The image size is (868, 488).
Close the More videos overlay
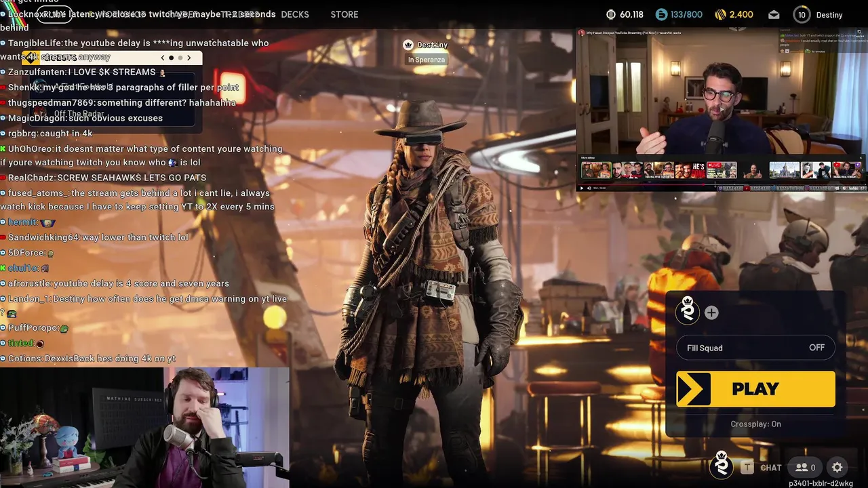pyautogui.click(x=861, y=158)
